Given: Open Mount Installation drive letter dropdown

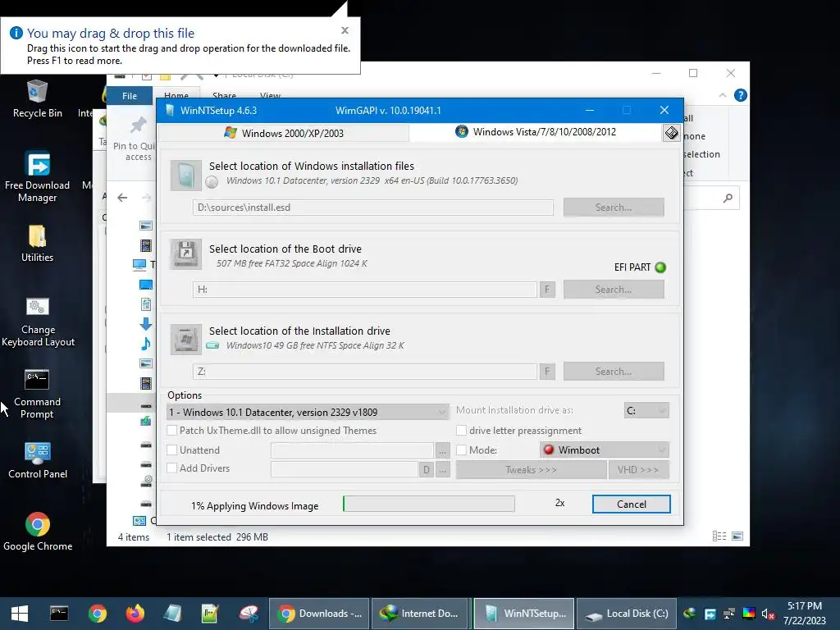Looking at the screenshot, I should [x=646, y=410].
